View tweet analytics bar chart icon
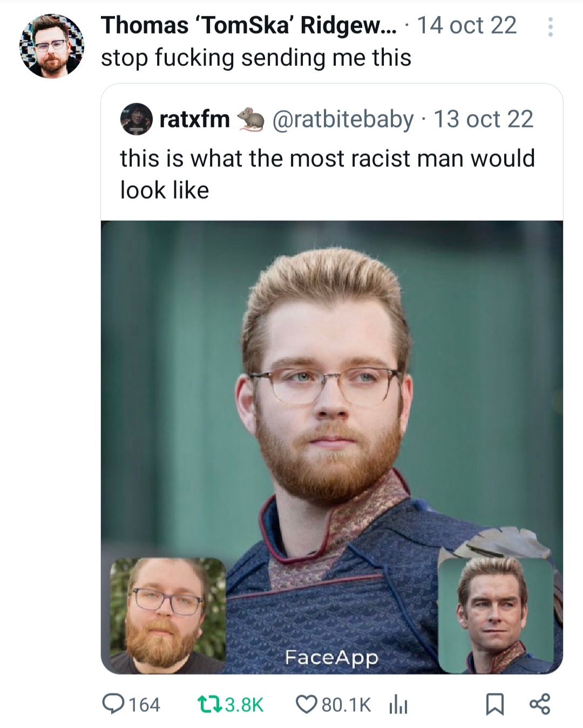This screenshot has height=728, width=583. 398,704
